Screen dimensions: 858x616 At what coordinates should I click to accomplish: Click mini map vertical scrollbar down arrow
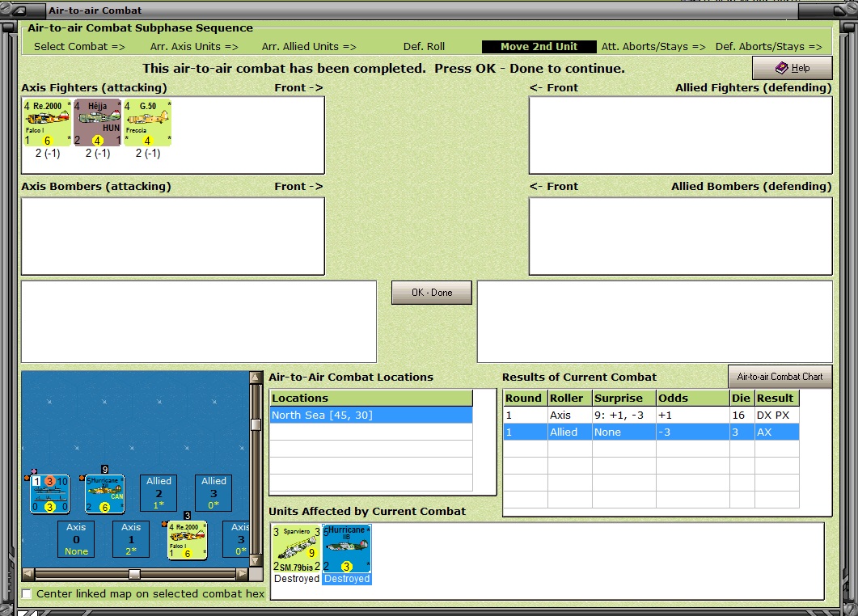256,561
